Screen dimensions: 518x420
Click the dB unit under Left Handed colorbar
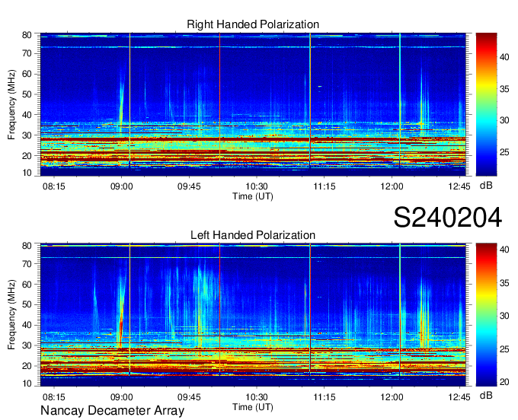(486, 396)
